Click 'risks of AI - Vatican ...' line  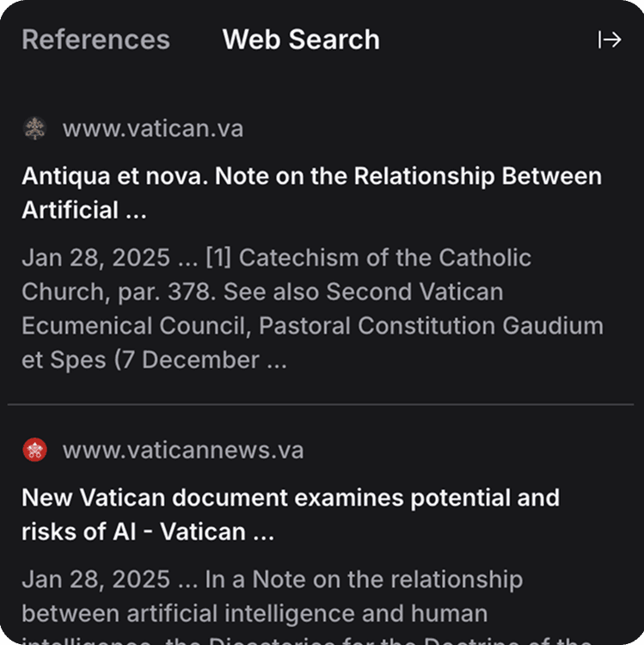click(148, 531)
